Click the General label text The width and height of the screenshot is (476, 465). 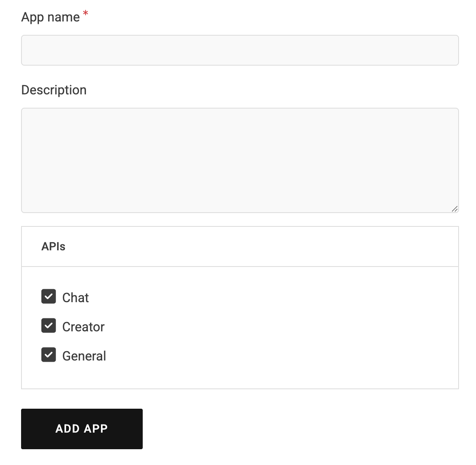[x=84, y=356]
